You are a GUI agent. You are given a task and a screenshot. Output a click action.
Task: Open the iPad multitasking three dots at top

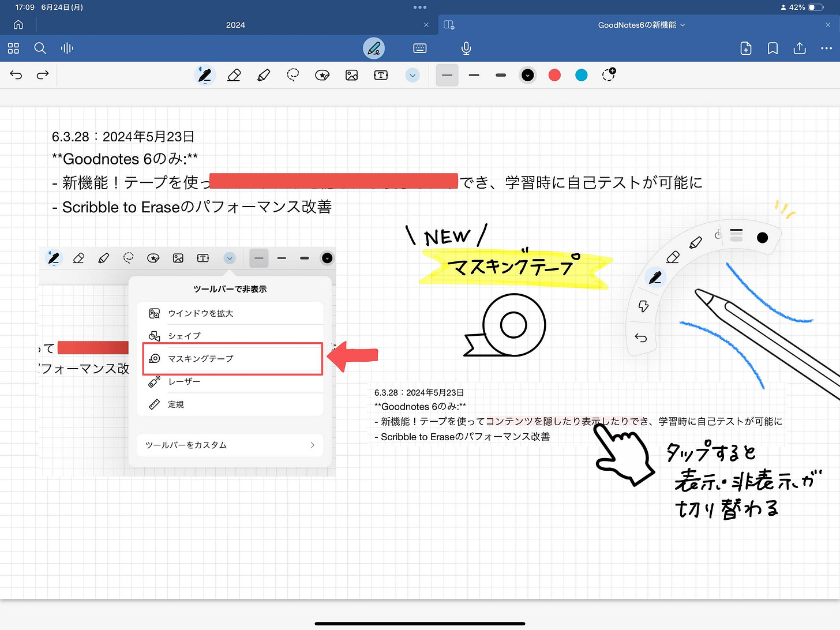click(420, 7)
